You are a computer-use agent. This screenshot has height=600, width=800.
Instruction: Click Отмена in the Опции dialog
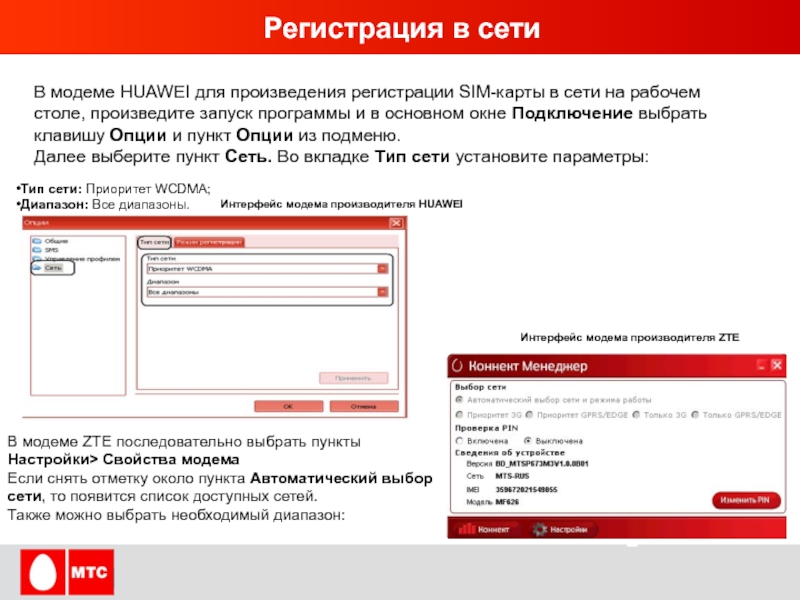click(364, 406)
